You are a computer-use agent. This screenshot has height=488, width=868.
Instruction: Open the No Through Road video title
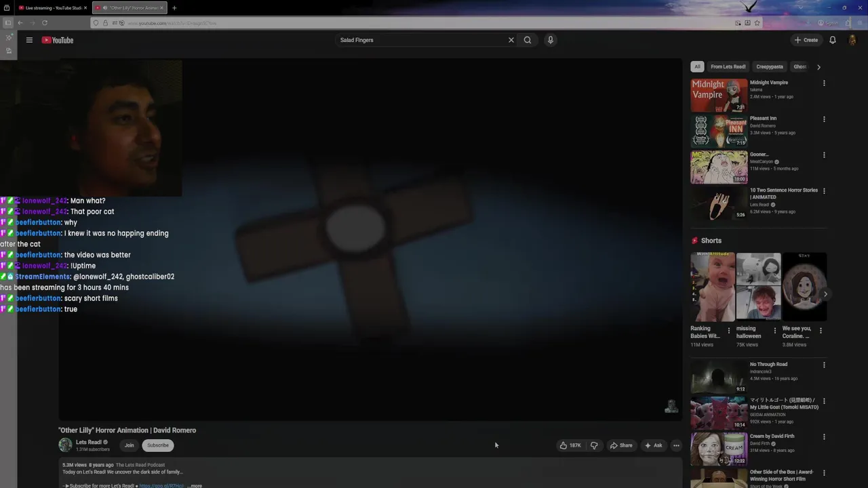point(768,365)
